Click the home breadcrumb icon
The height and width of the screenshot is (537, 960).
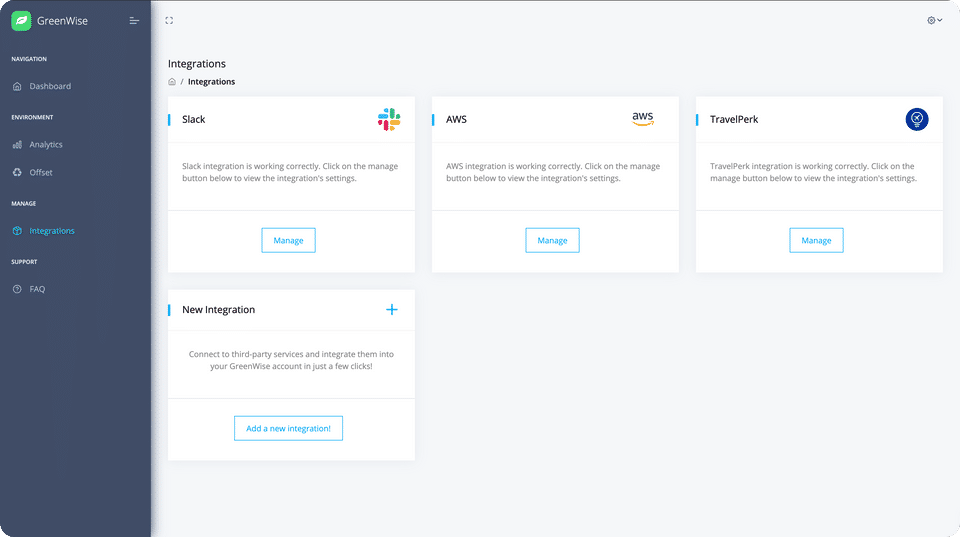click(172, 82)
